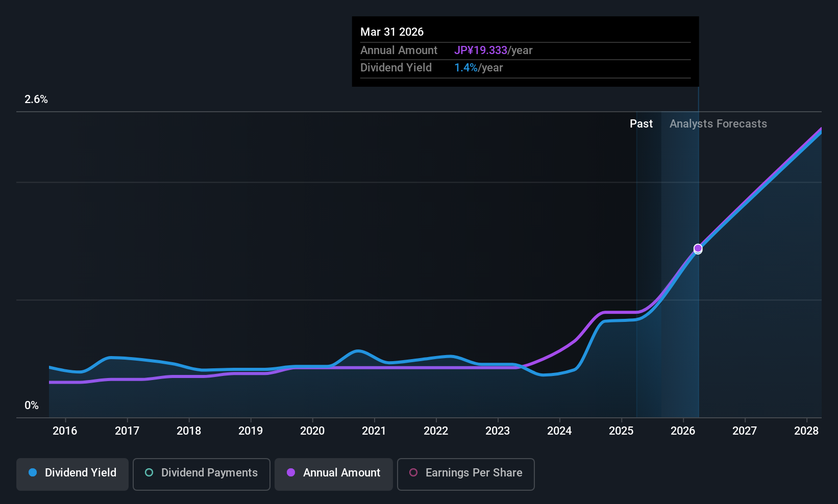This screenshot has width=838, height=504.
Task: Click the Analysts Forecasts label
Action: [x=718, y=123]
